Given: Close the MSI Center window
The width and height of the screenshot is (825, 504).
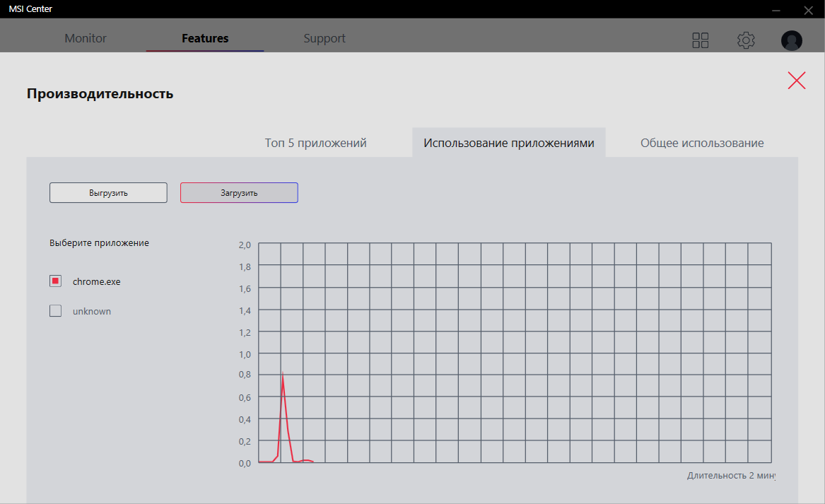Looking at the screenshot, I should pos(808,10).
